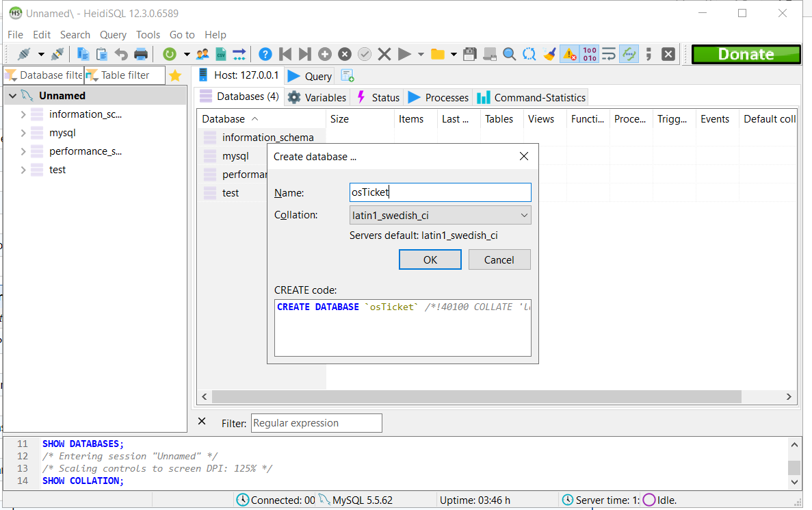Open the User manager icon

point(202,54)
